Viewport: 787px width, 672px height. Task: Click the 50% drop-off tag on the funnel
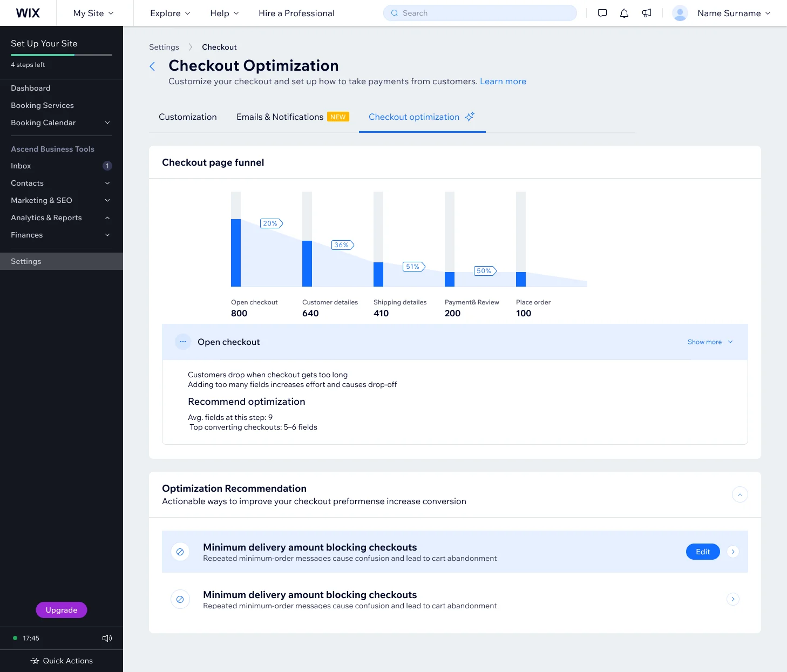point(485,271)
